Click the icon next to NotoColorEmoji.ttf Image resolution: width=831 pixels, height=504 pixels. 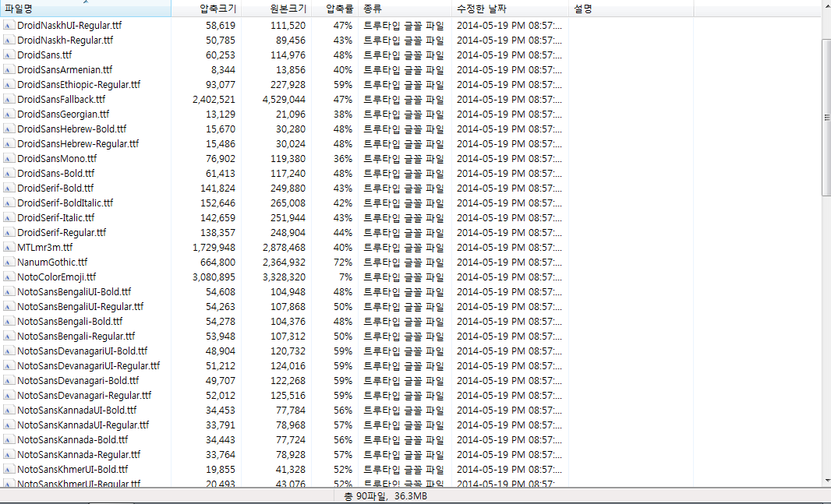click(9, 277)
